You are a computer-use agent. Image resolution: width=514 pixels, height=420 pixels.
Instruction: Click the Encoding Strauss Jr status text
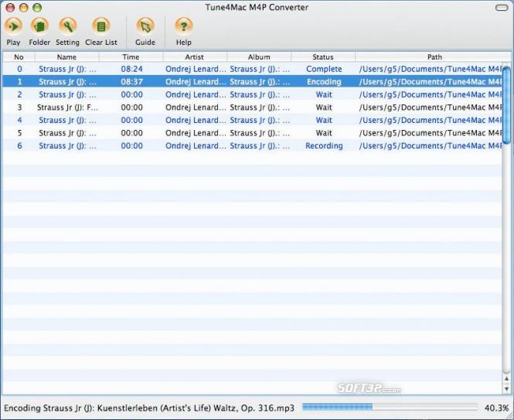149,408
